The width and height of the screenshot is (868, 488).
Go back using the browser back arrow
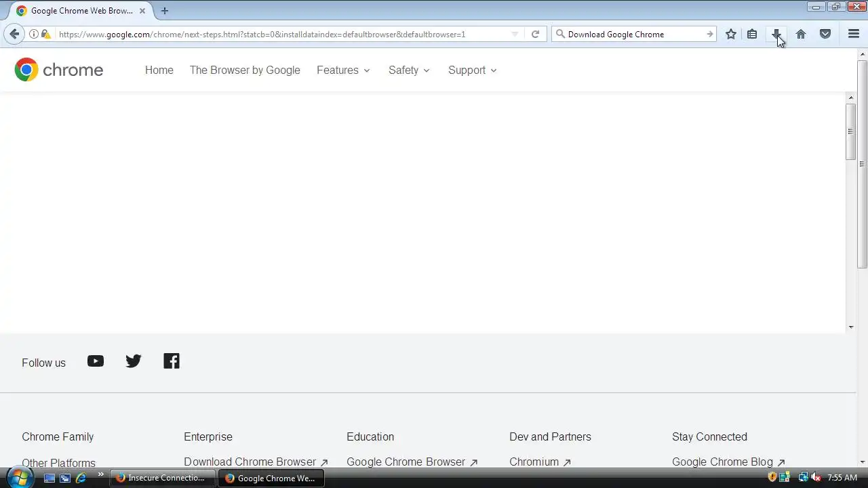pyautogui.click(x=14, y=34)
